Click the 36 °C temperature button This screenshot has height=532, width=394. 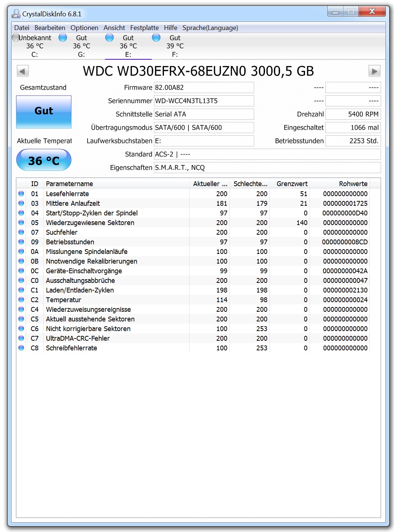pyautogui.click(x=44, y=160)
